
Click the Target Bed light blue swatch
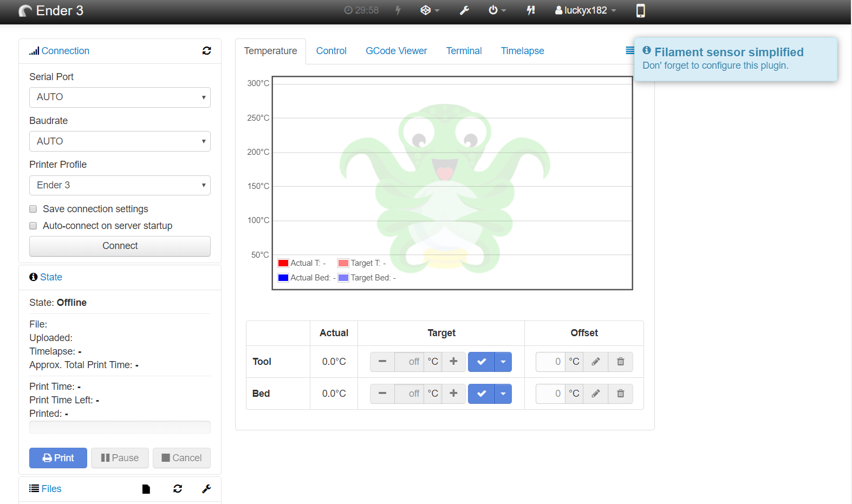343,278
